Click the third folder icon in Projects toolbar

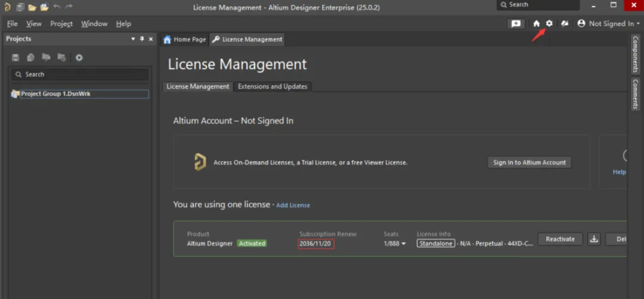click(x=46, y=57)
